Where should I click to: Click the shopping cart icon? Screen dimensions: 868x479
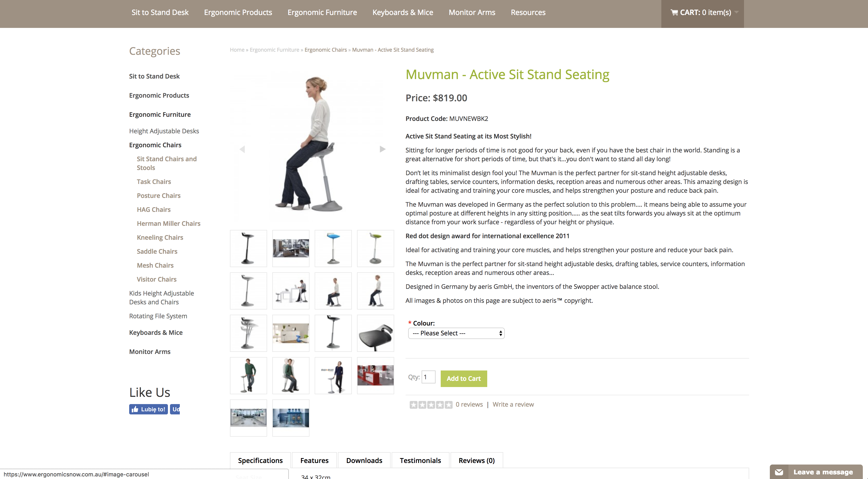(674, 12)
